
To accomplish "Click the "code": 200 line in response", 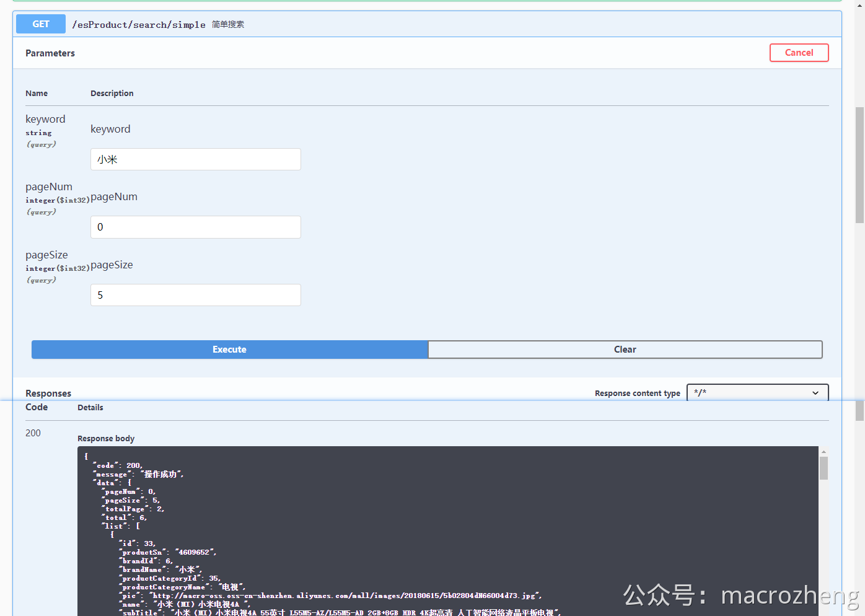I will pyautogui.click(x=118, y=465).
